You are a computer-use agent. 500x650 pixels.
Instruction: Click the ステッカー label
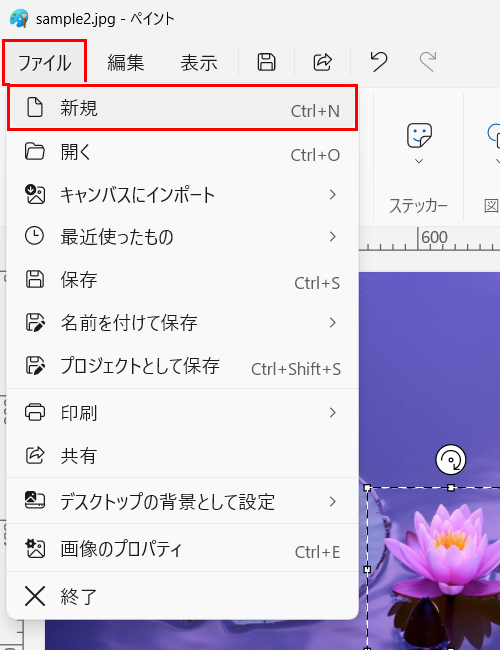click(x=418, y=206)
